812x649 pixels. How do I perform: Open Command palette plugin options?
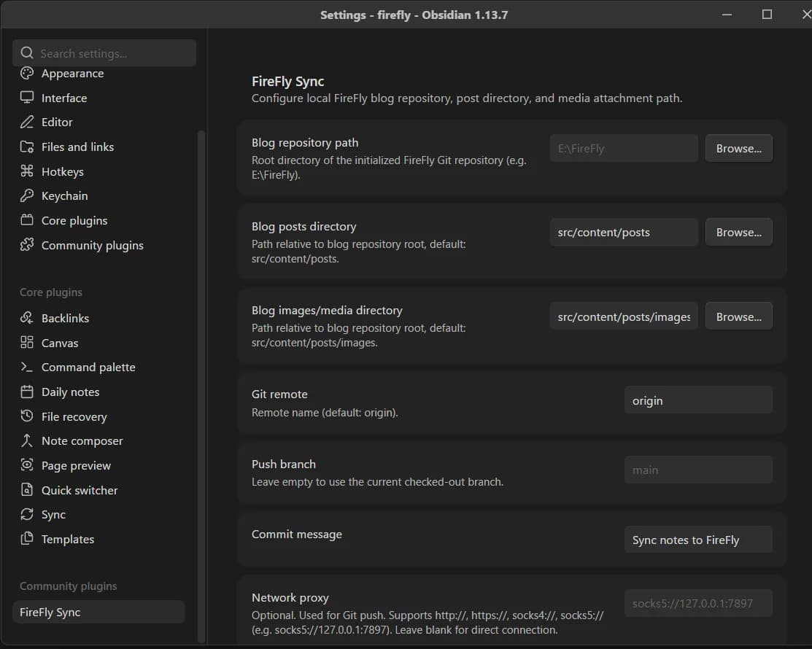coord(98,367)
